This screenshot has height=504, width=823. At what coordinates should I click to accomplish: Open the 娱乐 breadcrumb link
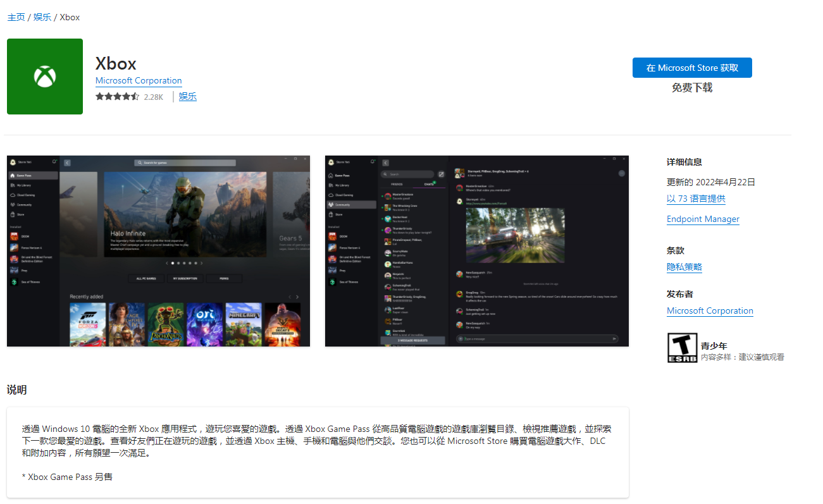point(42,17)
